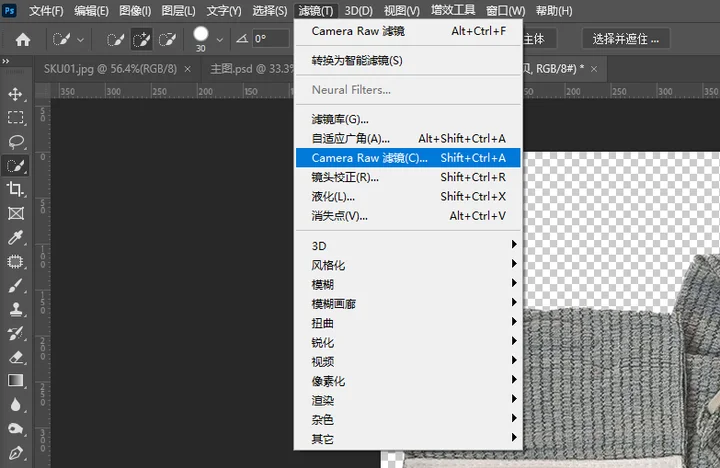The height and width of the screenshot is (468, 720).
Task: Expand the 杂色 submenu
Action: [x=408, y=419]
